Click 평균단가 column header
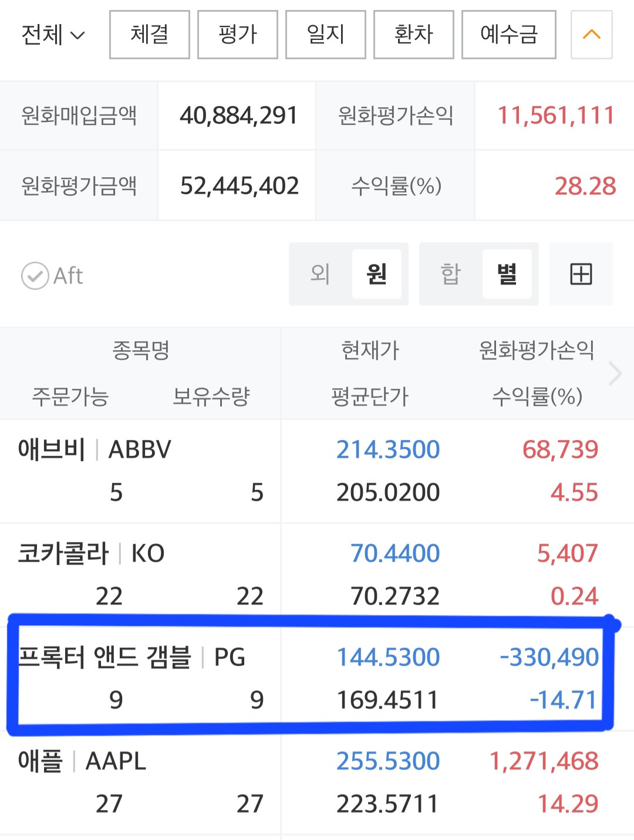 pos(370,397)
